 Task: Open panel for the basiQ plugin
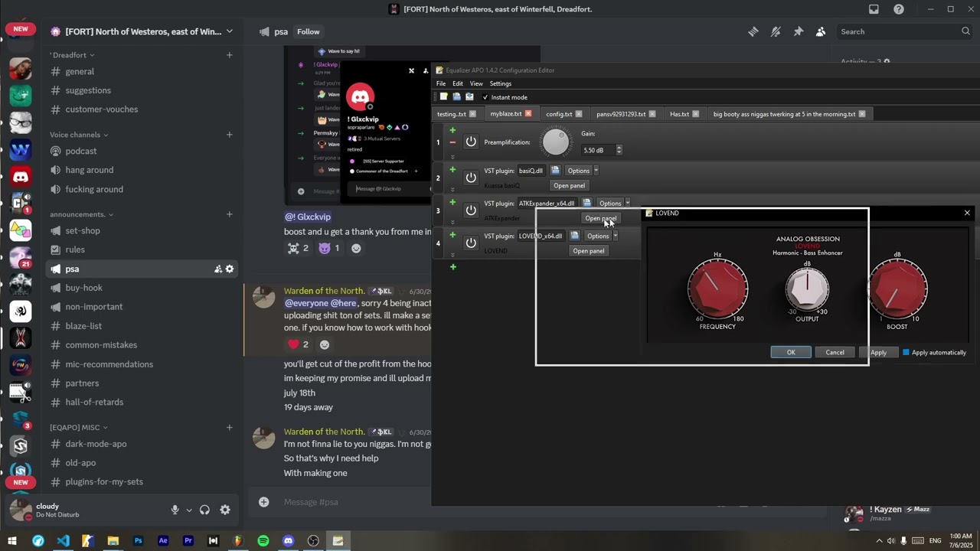tap(570, 186)
